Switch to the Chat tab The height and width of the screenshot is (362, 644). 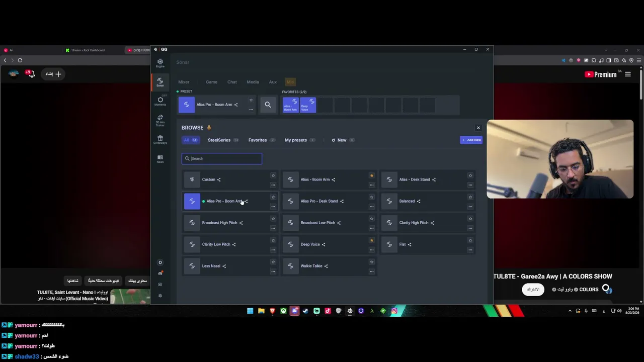point(232,82)
